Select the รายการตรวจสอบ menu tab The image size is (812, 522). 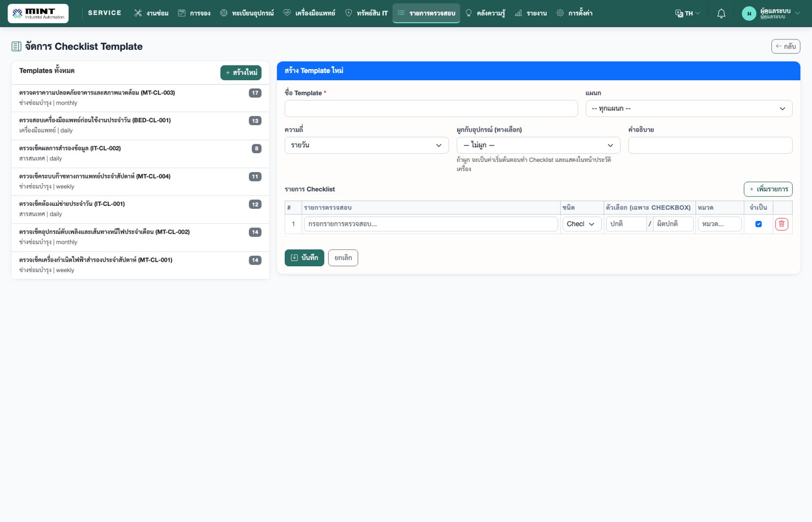(426, 13)
